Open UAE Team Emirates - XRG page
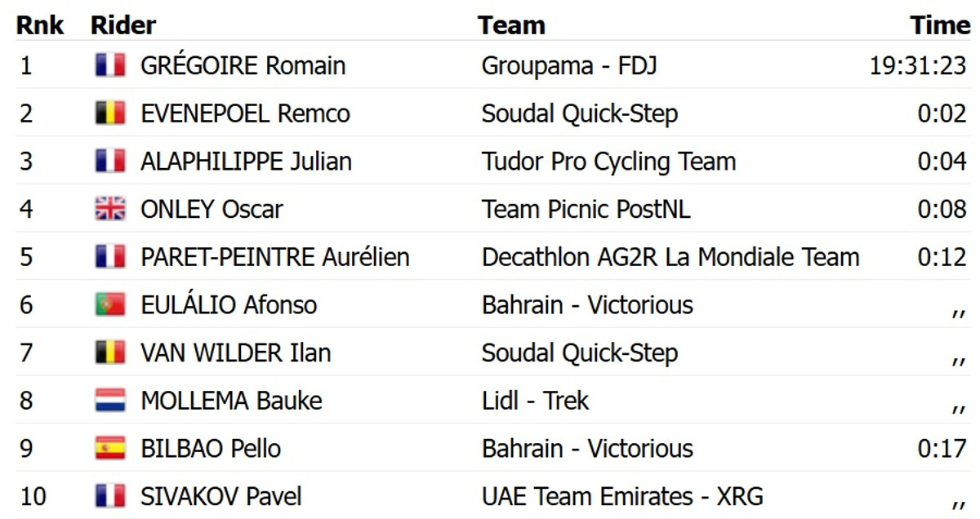This screenshot has height=519, width=980. [x=622, y=496]
